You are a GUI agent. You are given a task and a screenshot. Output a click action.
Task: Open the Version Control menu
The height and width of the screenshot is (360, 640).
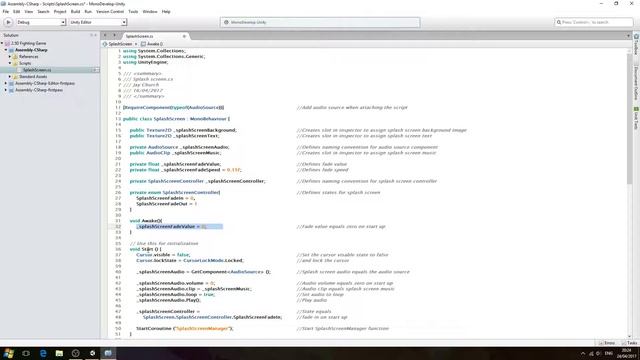(x=110, y=12)
